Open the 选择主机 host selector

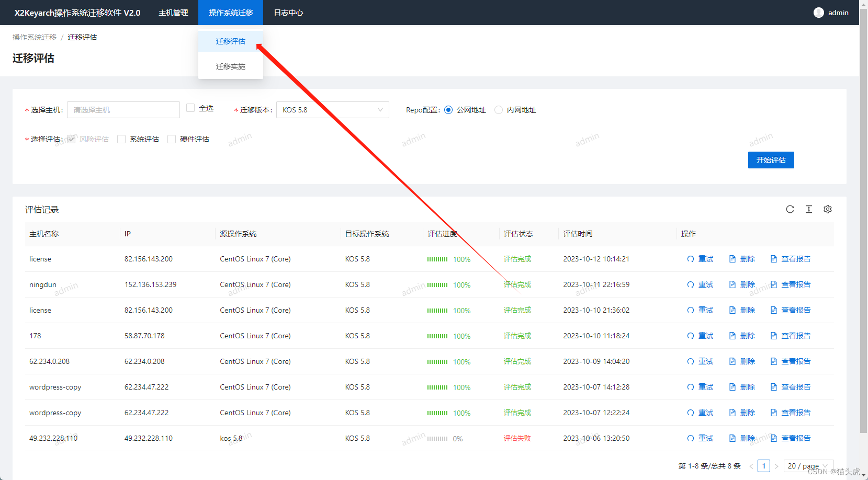pyautogui.click(x=123, y=110)
